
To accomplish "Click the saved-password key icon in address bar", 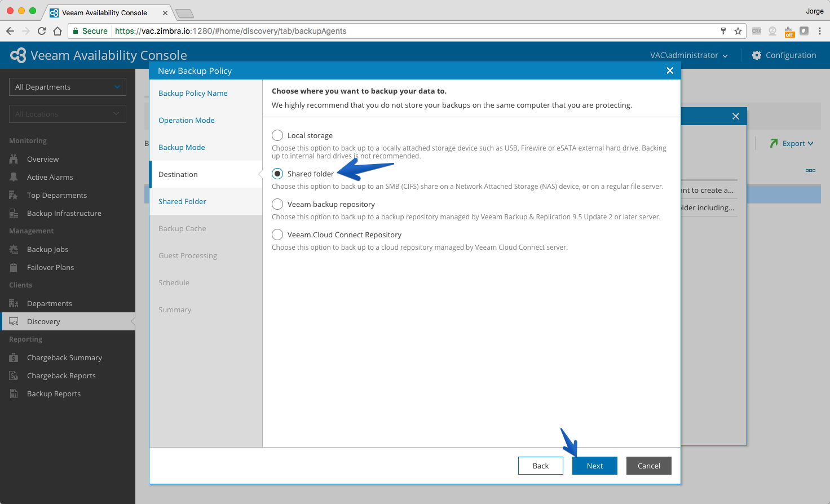I will (723, 31).
